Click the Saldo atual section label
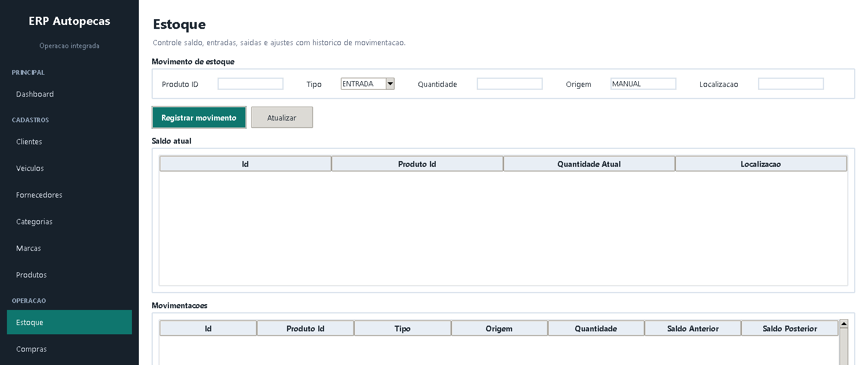The width and height of the screenshot is (868, 365). point(171,141)
